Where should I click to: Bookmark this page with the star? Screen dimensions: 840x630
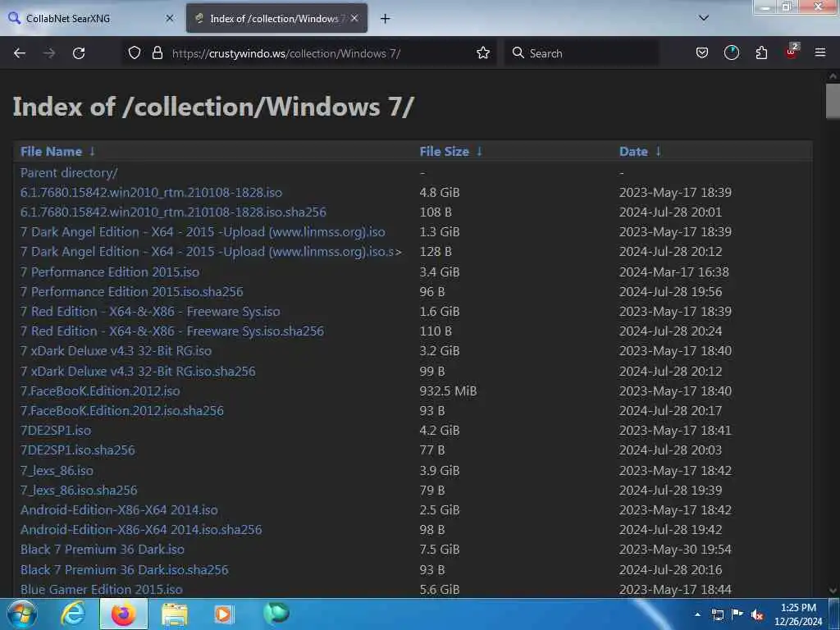(x=482, y=52)
